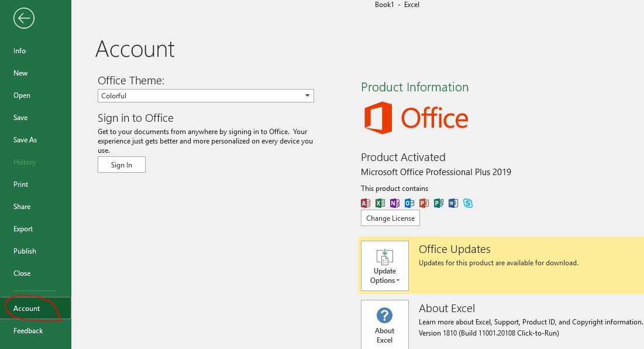The height and width of the screenshot is (349, 644).
Task: Click the 'This product contains' label
Action: [x=394, y=189]
